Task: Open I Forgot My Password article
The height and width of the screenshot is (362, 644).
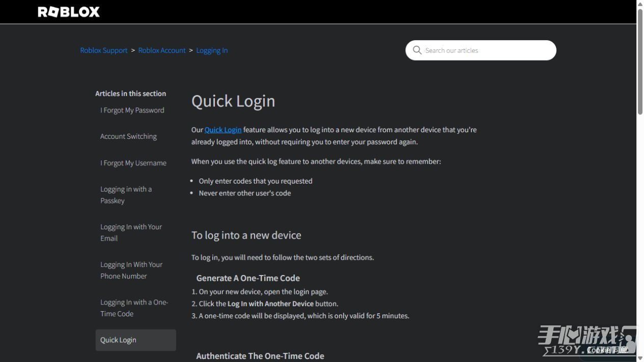Action: coord(132,110)
